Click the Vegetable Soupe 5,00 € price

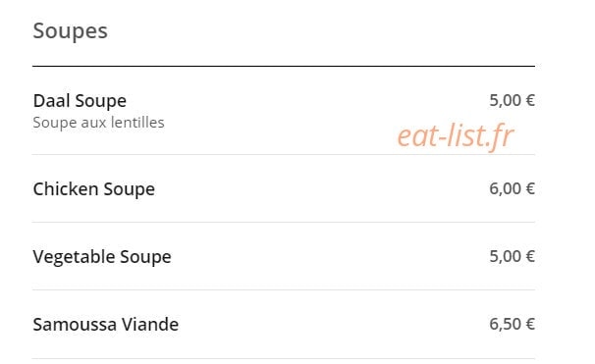[512, 256]
